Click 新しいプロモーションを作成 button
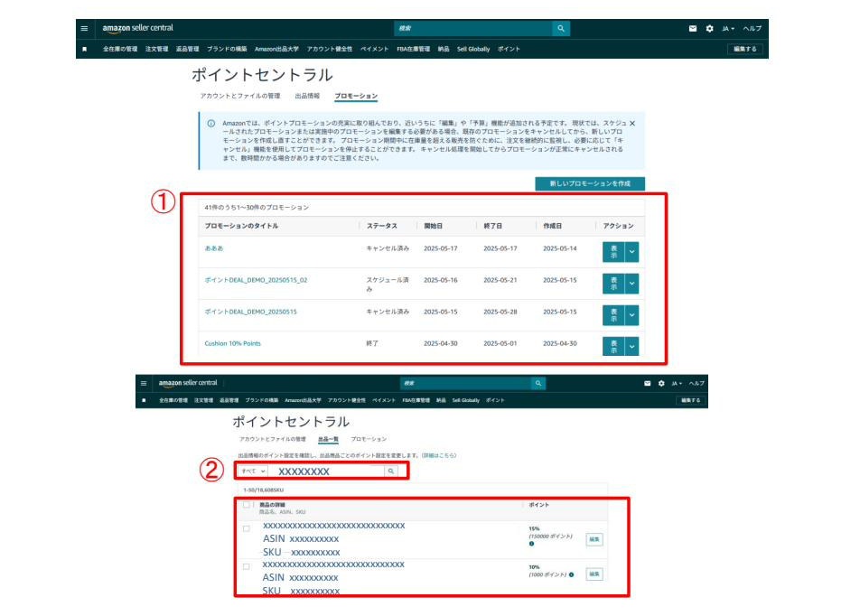This screenshot has height=616, width=860. tap(590, 183)
